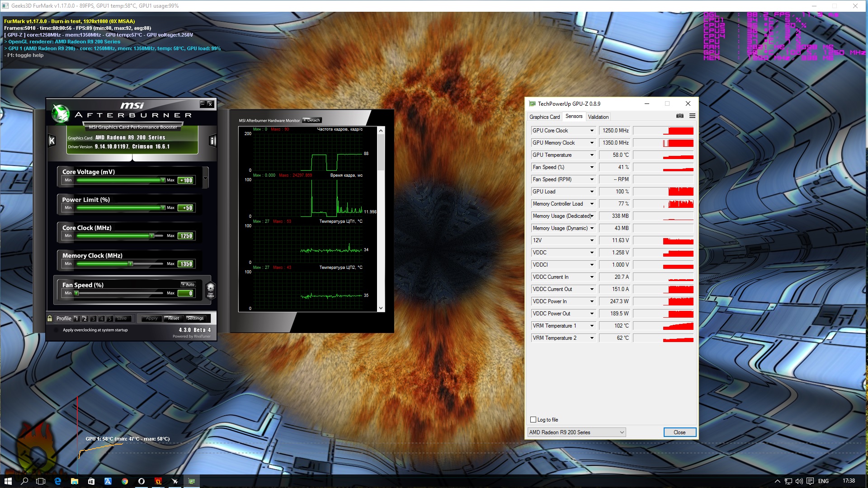This screenshot has height=488, width=868.
Task: Expand the Core Voltage arrow expander
Action: coord(206,178)
